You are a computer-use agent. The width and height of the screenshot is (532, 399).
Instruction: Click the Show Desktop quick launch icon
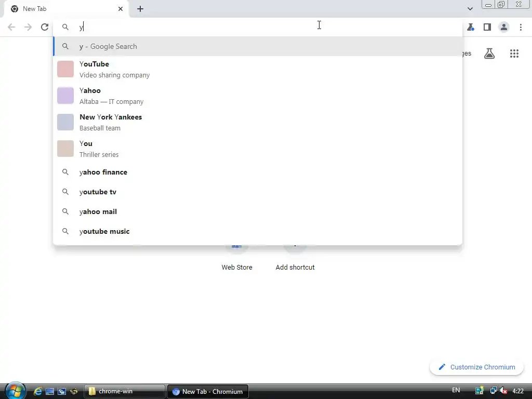(x=50, y=392)
